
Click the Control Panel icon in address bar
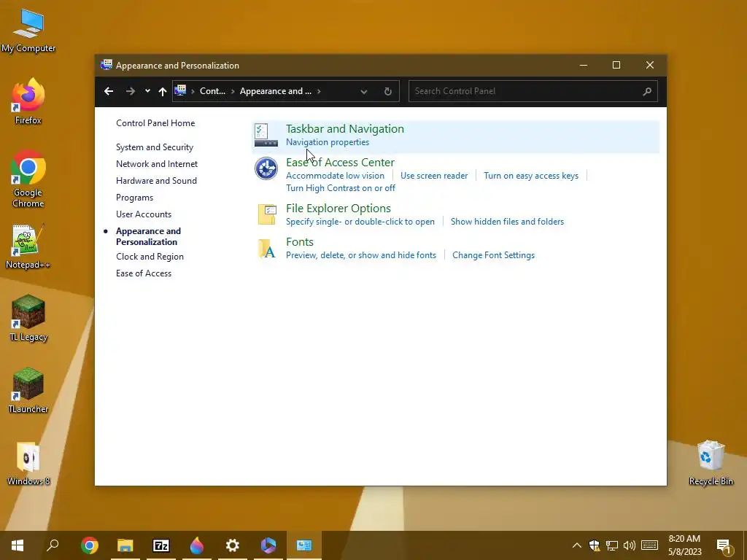tap(180, 90)
